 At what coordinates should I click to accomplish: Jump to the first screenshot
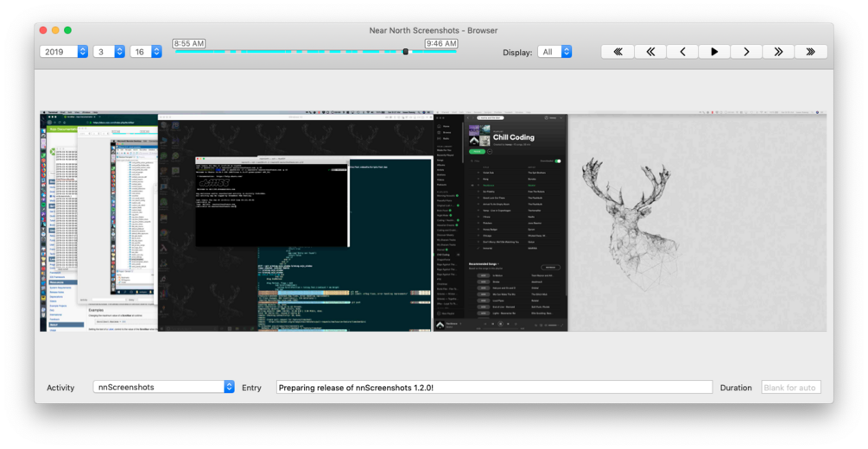[618, 52]
